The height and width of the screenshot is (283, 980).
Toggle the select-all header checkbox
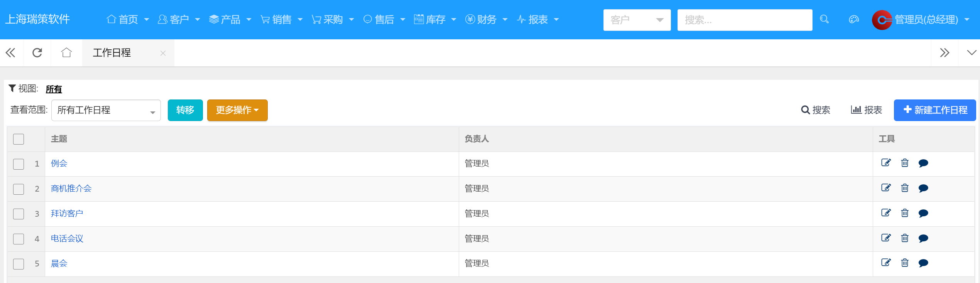click(19, 139)
